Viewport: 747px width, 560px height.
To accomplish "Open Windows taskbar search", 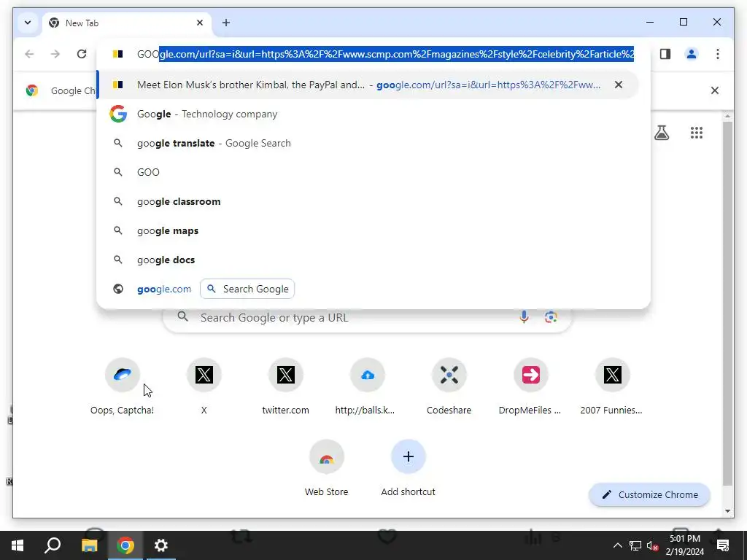I will coord(53,545).
